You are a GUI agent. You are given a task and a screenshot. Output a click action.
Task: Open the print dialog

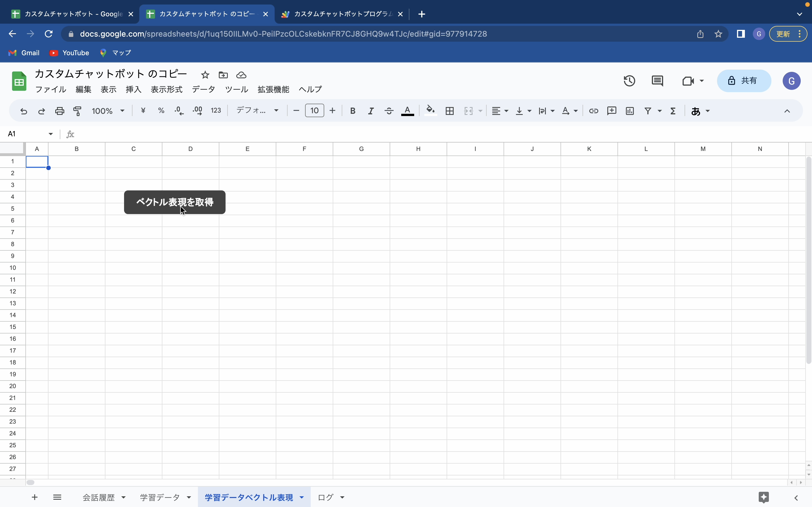coord(59,111)
